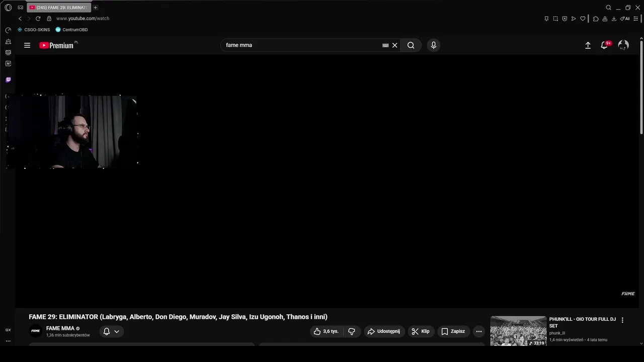The image size is (644, 362).
Task: Open the CentrumOBD bookmark
Action: pos(71,30)
